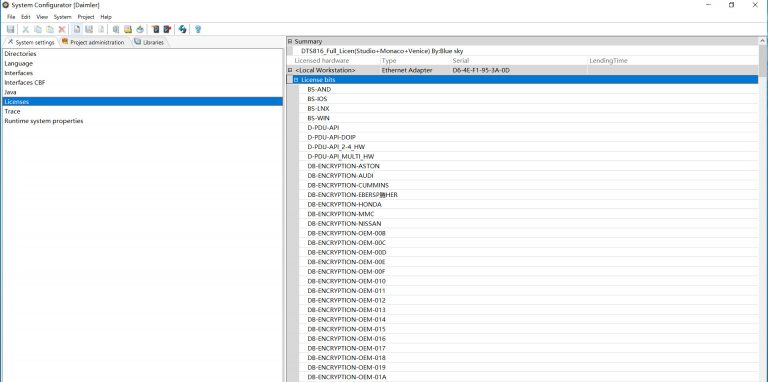
Task: Click the dark book icon with red mark
Action: [167, 29]
